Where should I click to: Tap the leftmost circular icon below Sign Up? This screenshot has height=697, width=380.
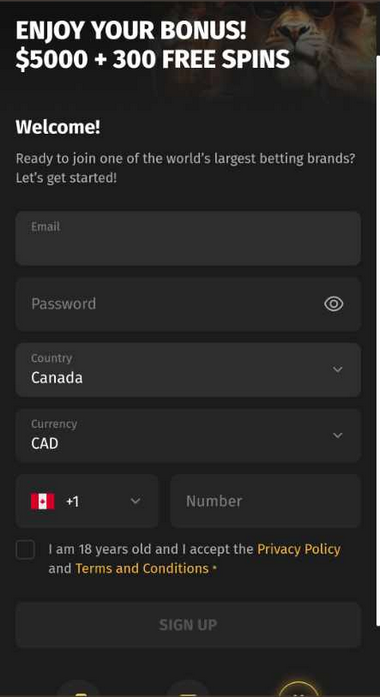(x=78, y=688)
